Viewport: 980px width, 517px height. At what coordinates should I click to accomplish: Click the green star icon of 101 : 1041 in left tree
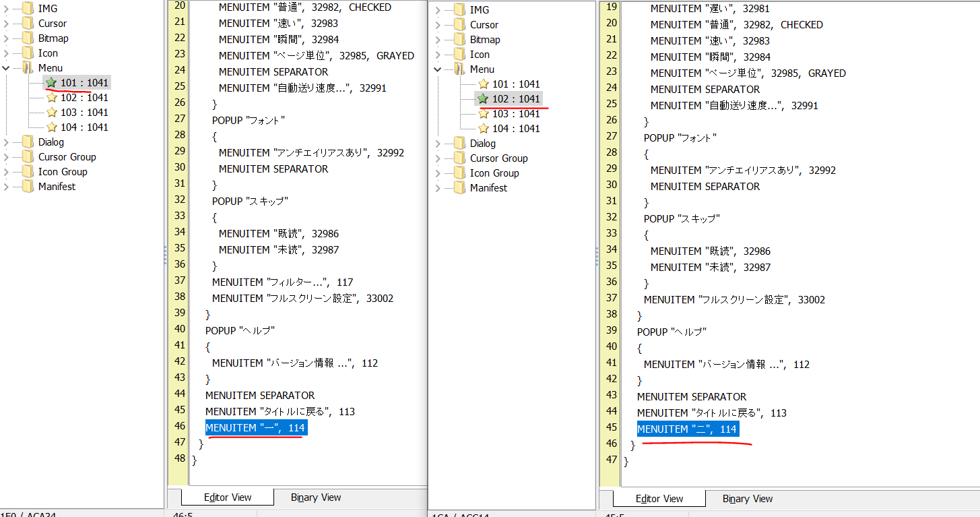tap(51, 83)
